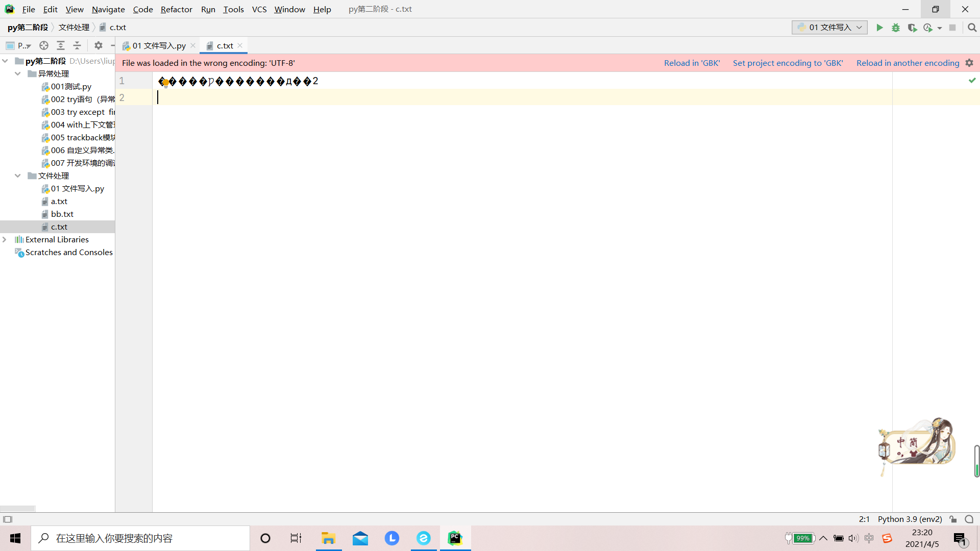
Task: Show hidden tray icons chevron
Action: [x=823, y=538]
